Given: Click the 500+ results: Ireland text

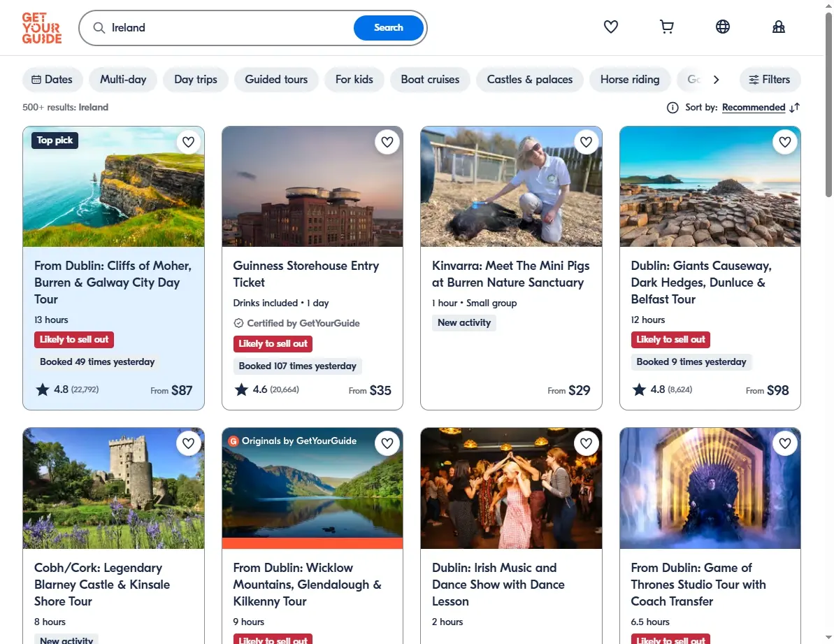Looking at the screenshot, I should coord(66,108).
